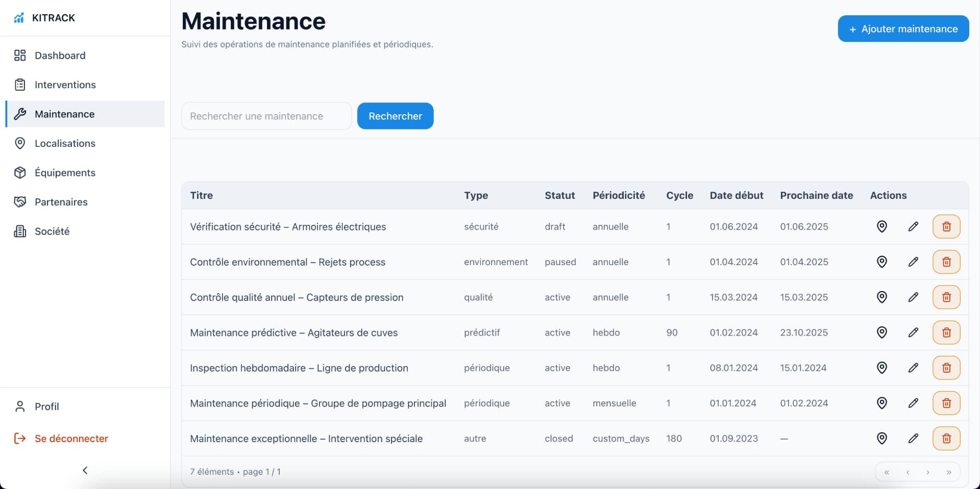Click the KITRACK logo icon
Viewport: 980px width, 489px height.
click(19, 17)
